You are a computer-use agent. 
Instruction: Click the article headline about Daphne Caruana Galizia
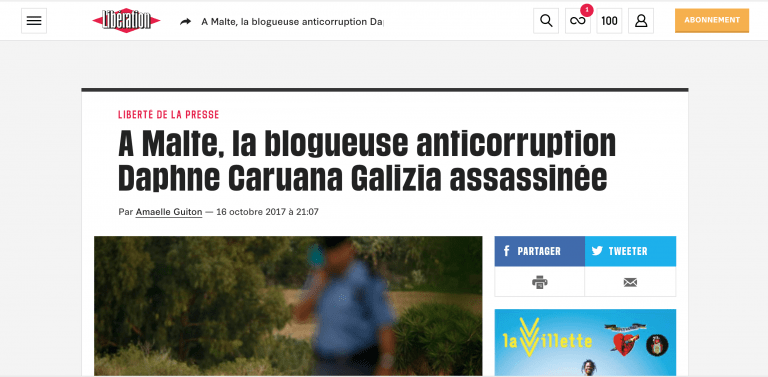tap(367, 161)
